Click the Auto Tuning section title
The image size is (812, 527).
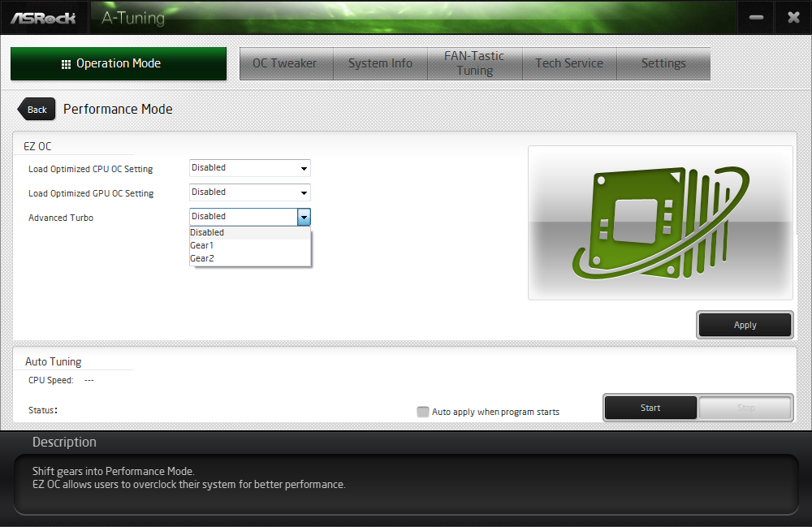click(x=54, y=362)
